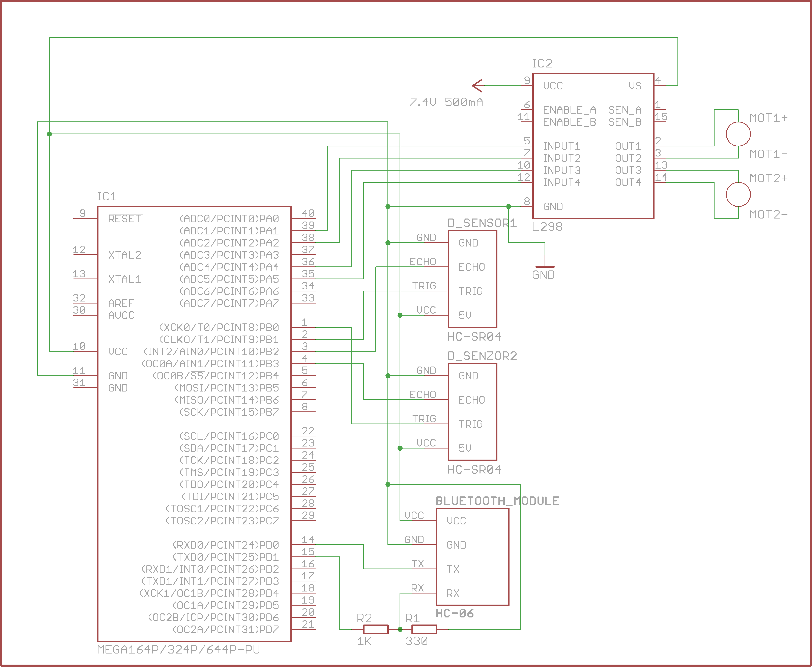Click the wire junction dot left of R1

[400, 629]
